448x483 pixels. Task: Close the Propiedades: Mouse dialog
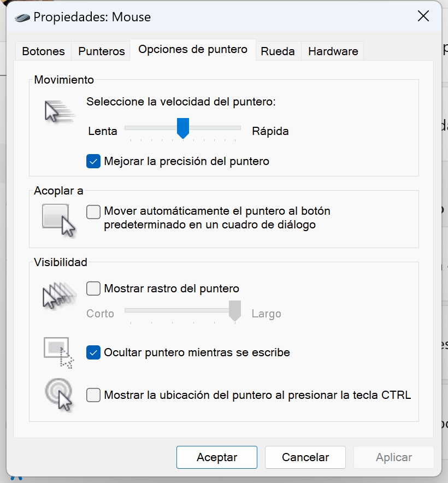pyautogui.click(x=423, y=16)
